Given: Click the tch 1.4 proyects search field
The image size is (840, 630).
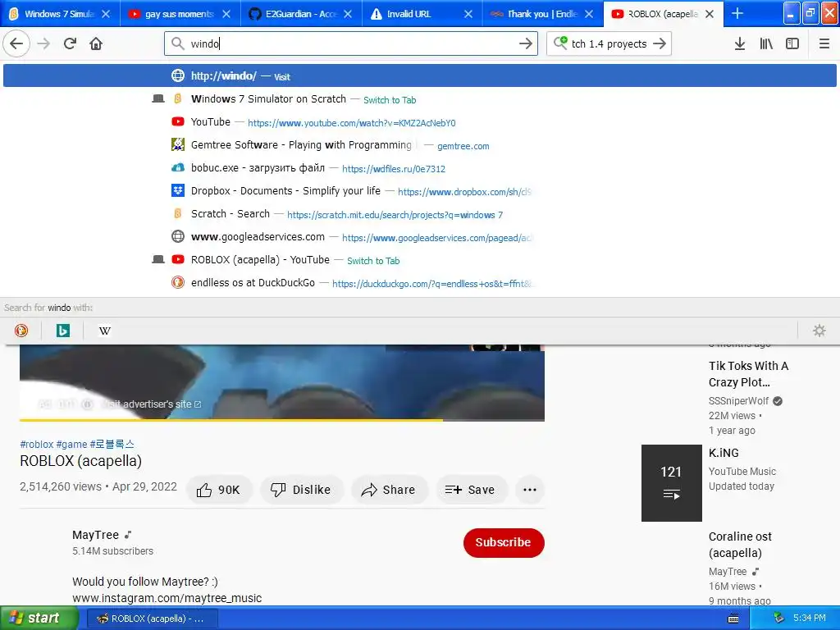Looking at the screenshot, I should pos(609,43).
